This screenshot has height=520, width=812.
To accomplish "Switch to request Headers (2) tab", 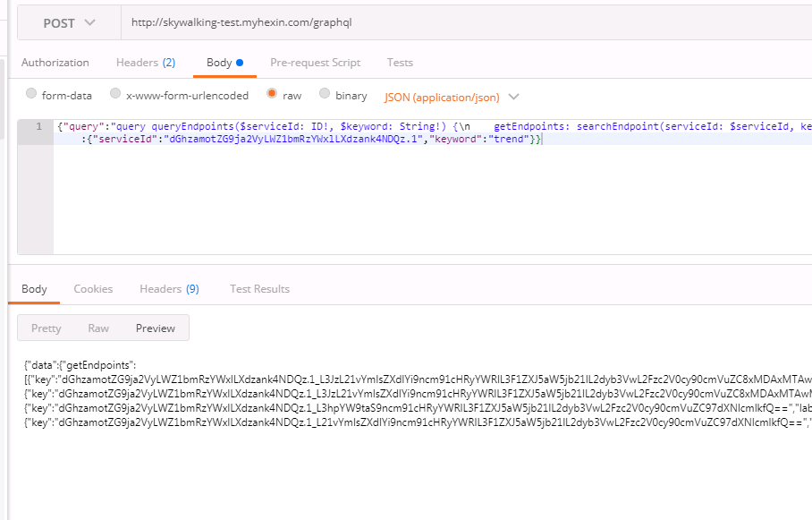I will [x=146, y=63].
